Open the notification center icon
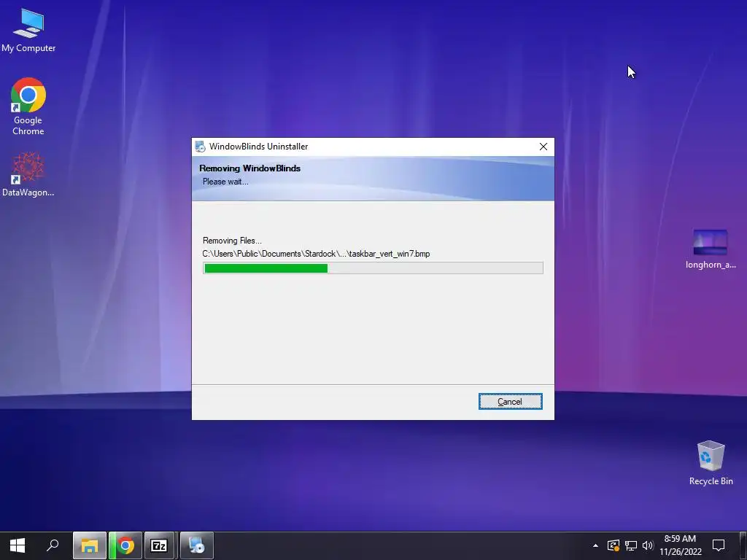747x560 pixels. [719, 545]
